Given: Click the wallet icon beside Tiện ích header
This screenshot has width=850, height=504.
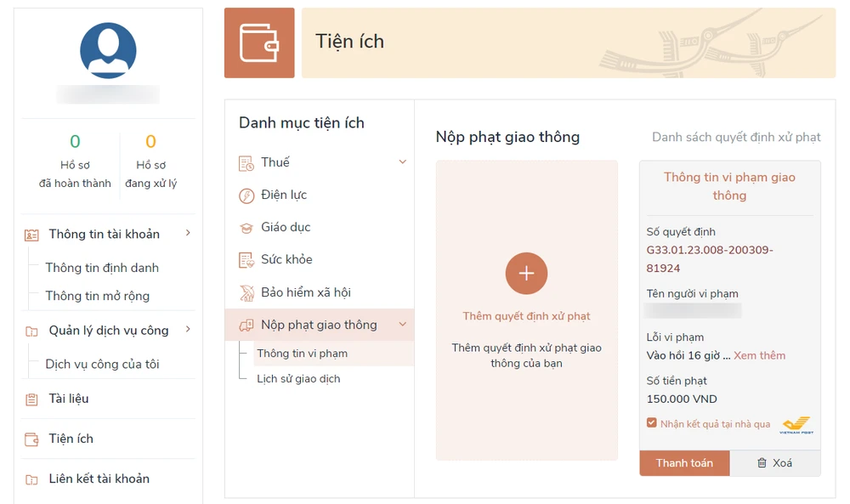Looking at the screenshot, I should click(259, 42).
